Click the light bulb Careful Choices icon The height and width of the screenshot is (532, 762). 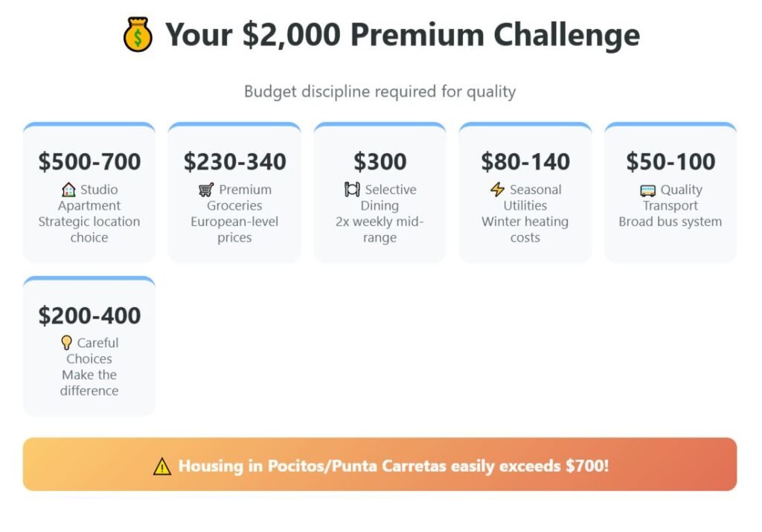(x=66, y=343)
